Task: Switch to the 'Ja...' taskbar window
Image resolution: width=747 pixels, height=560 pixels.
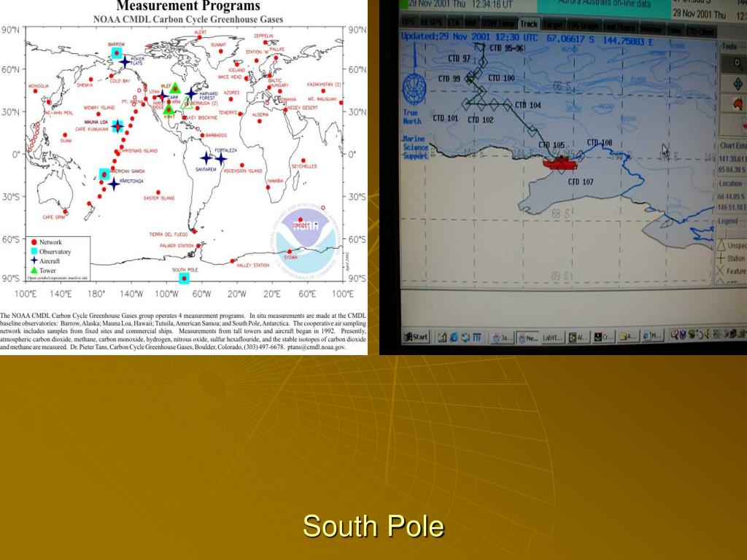Action: 503,338
